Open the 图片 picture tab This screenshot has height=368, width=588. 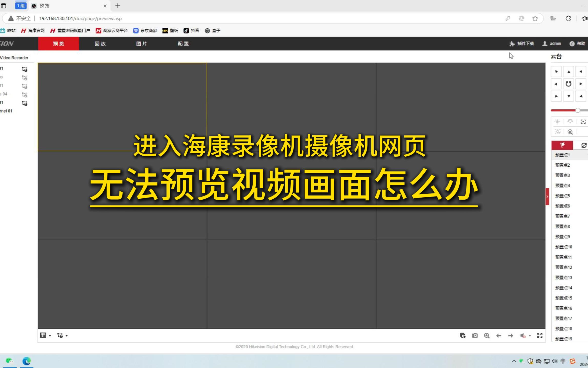[142, 44]
